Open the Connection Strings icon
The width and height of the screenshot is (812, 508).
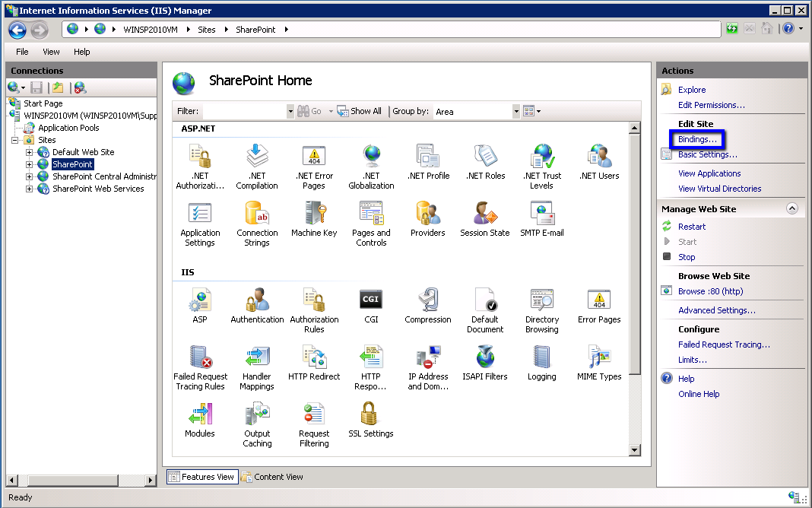coord(257,214)
